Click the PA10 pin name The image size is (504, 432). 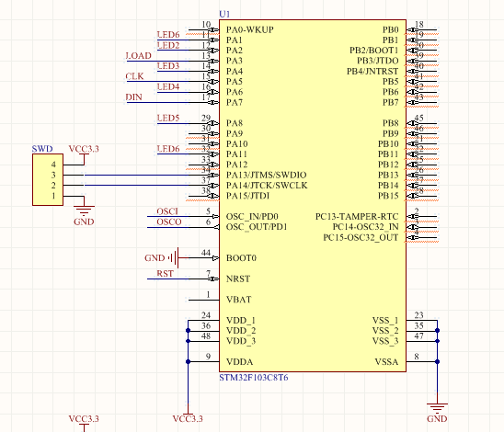[237, 144]
